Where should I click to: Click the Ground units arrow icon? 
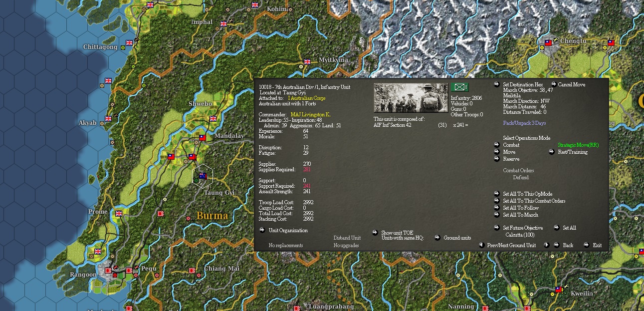click(x=437, y=238)
